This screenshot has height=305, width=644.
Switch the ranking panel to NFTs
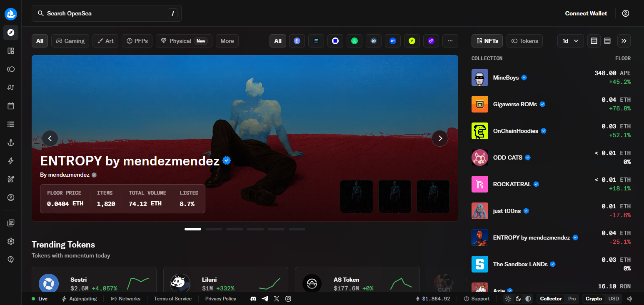coord(487,41)
